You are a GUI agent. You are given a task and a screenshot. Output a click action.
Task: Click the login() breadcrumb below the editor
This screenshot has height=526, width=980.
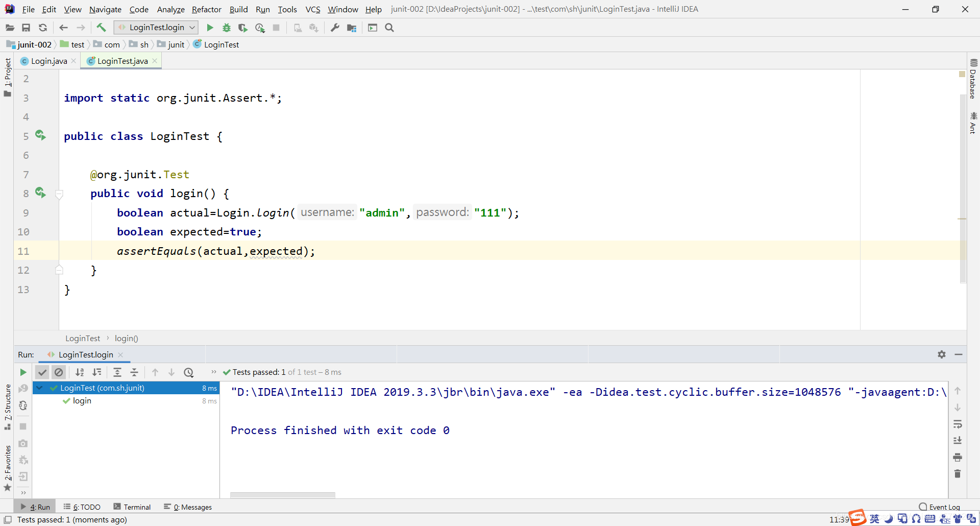(x=127, y=338)
